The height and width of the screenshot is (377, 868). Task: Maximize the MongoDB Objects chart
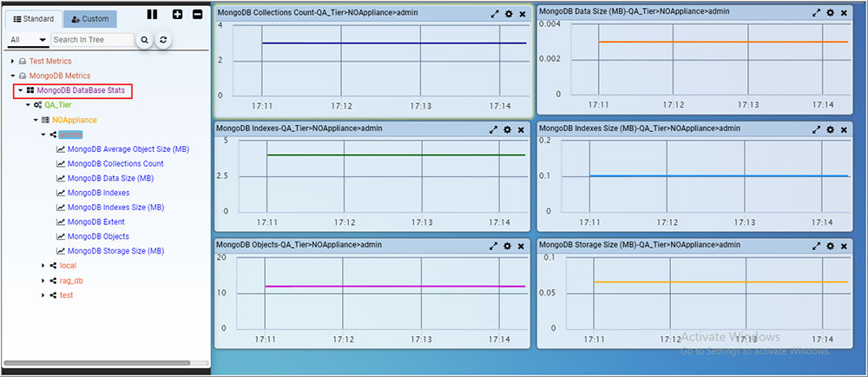coord(494,247)
